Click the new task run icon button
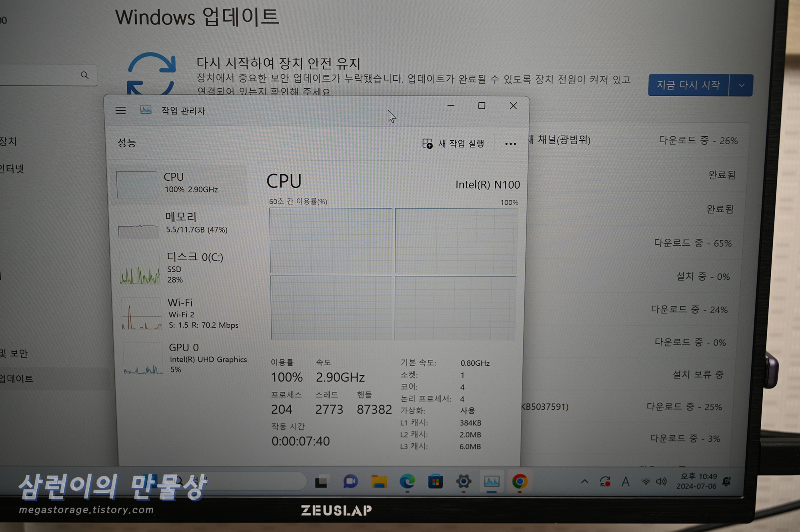Viewport: 800px width, 532px height. [x=427, y=143]
